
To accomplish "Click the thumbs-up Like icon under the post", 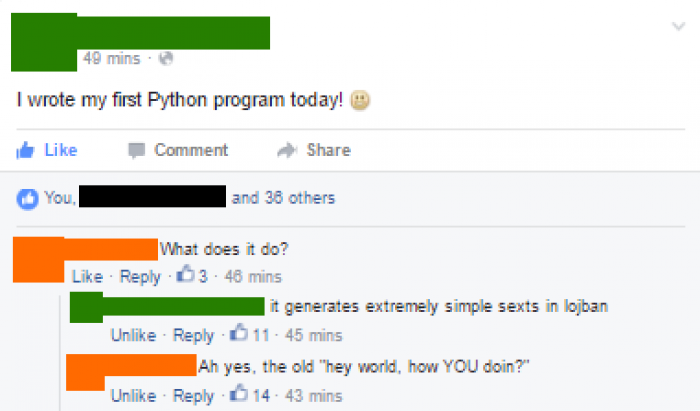I will 25,150.
